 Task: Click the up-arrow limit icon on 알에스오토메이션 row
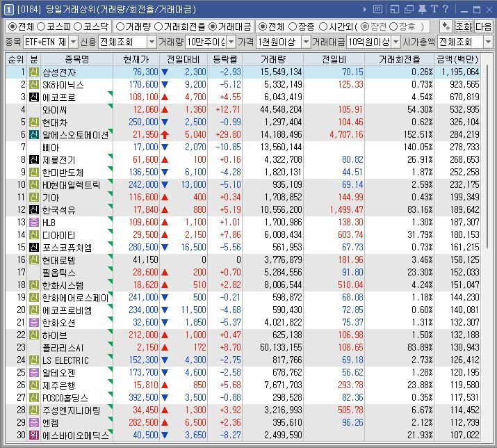coord(165,135)
